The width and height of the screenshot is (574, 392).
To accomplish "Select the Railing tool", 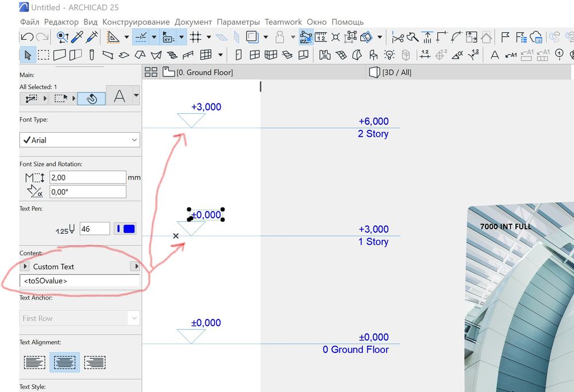I will (188, 55).
